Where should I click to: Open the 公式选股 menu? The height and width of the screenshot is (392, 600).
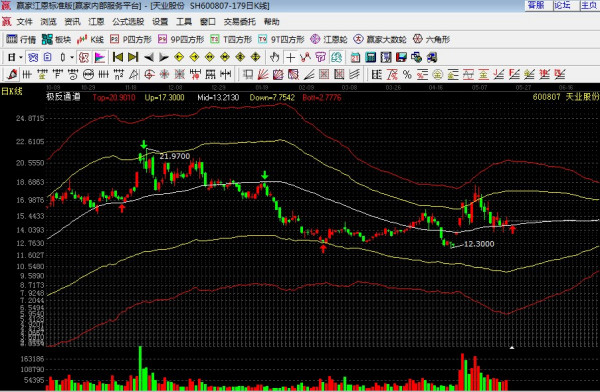point(128,22)
